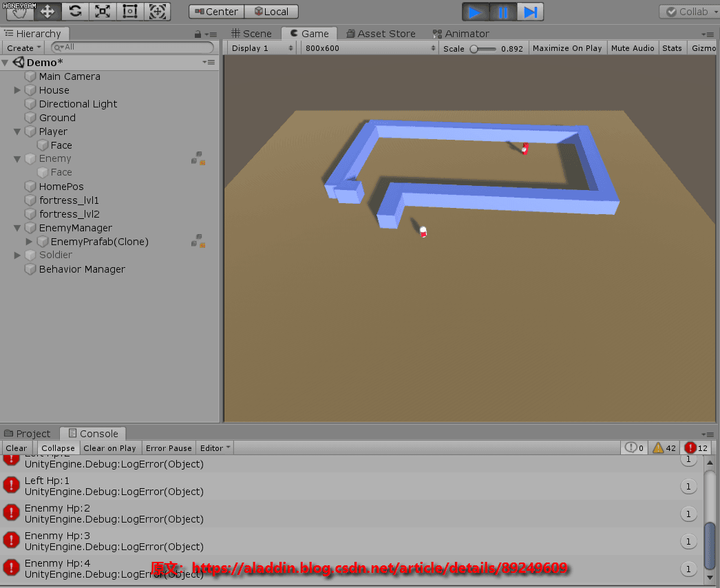Select Behavior Manager object

pos(82,269)
